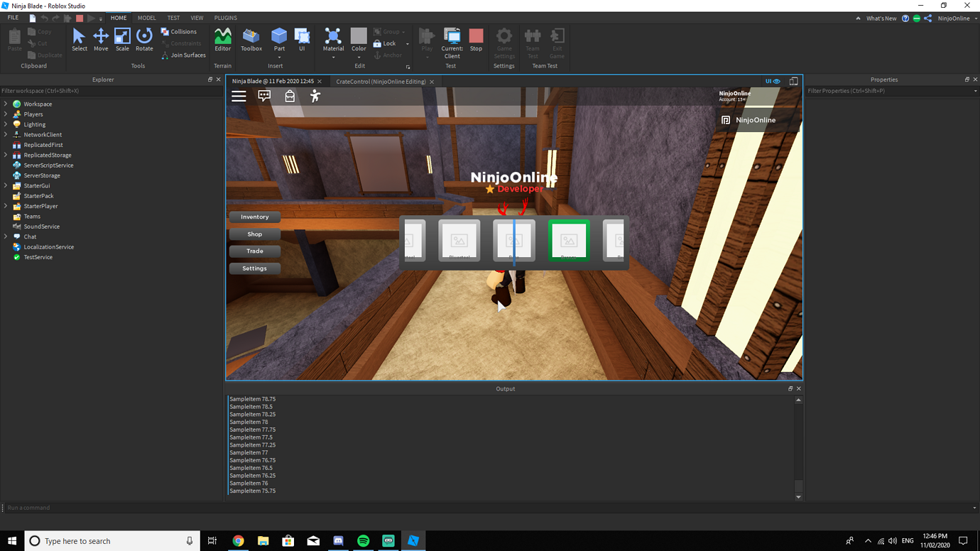Expand the Workspace tree node
980x551 pixels.
pyautogui.click(x=6, y=104)
